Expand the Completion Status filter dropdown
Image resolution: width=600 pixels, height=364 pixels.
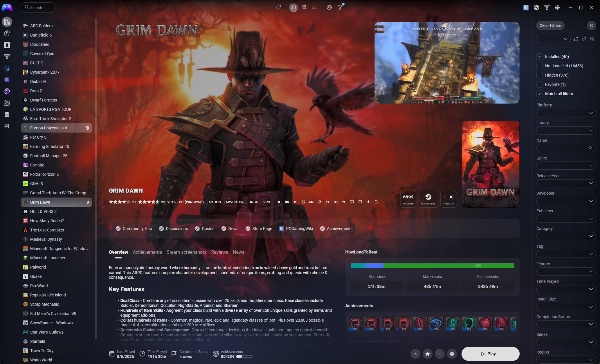[x=566, y=324]
